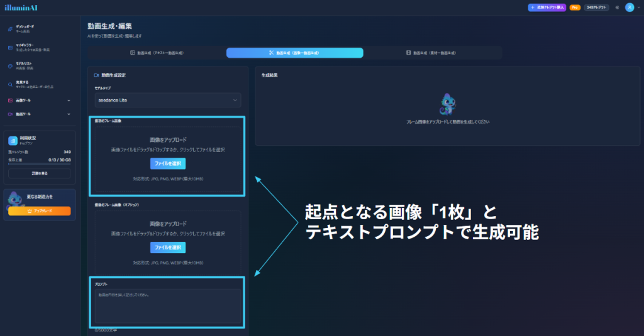This screenshot has height=336, width=644.
Task: Click ファイルを選択 for last frame image
Action: pyautogui.click(x=167, y=247)
